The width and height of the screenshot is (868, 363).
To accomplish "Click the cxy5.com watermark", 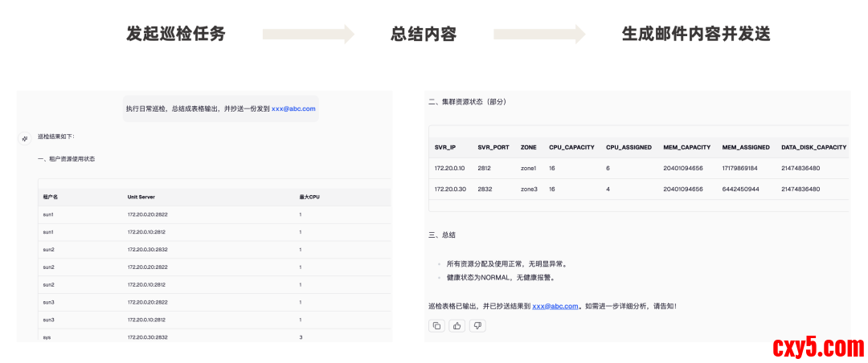I will click(x=818, y=347).
